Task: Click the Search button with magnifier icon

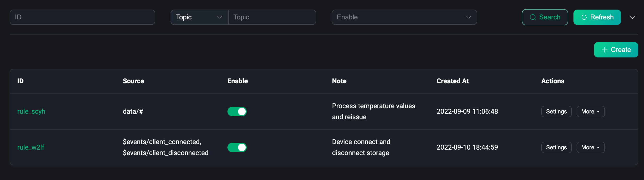Action: pos(544,17)
